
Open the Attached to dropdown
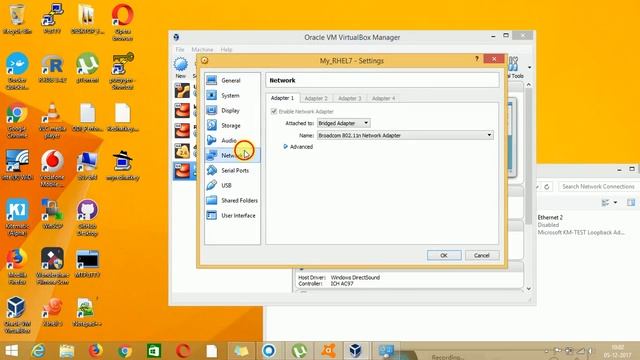click(x=344, y=123)
